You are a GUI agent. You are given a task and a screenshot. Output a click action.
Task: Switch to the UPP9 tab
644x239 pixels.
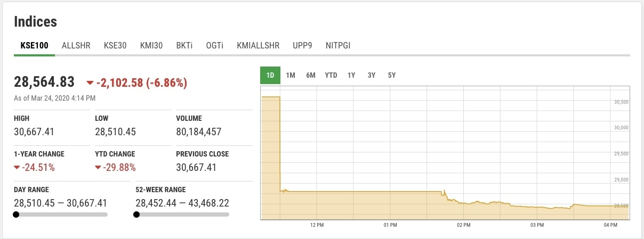click(x=302, y=45)
